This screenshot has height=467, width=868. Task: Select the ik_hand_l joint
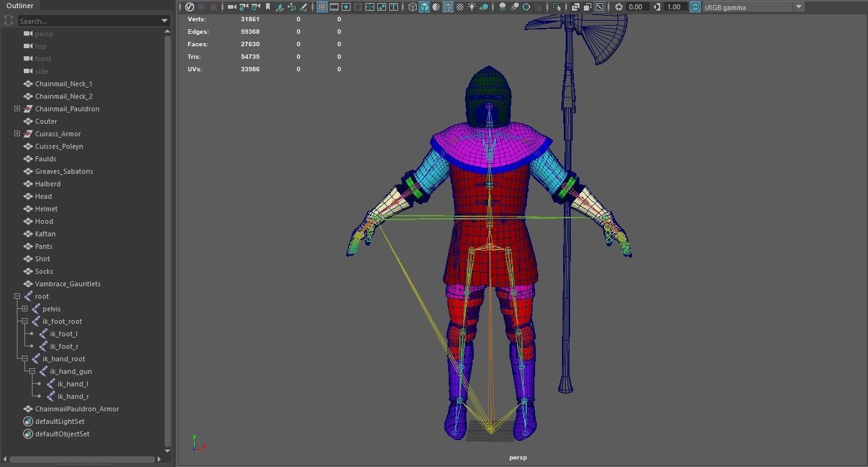[73, 384]
